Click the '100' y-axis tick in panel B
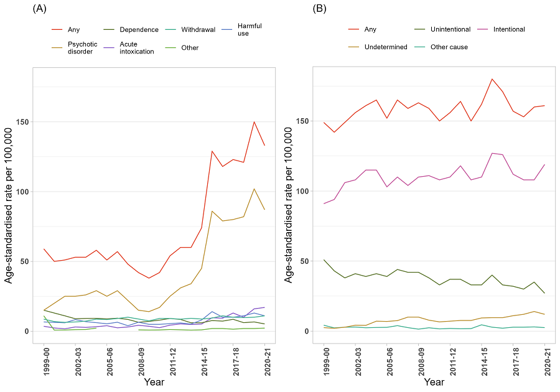 click(302, 192)
